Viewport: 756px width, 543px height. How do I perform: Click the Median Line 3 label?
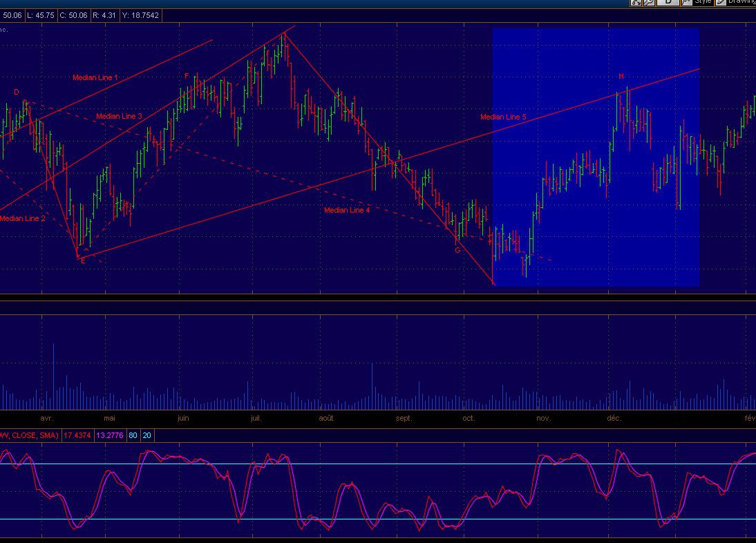[119, 117]
